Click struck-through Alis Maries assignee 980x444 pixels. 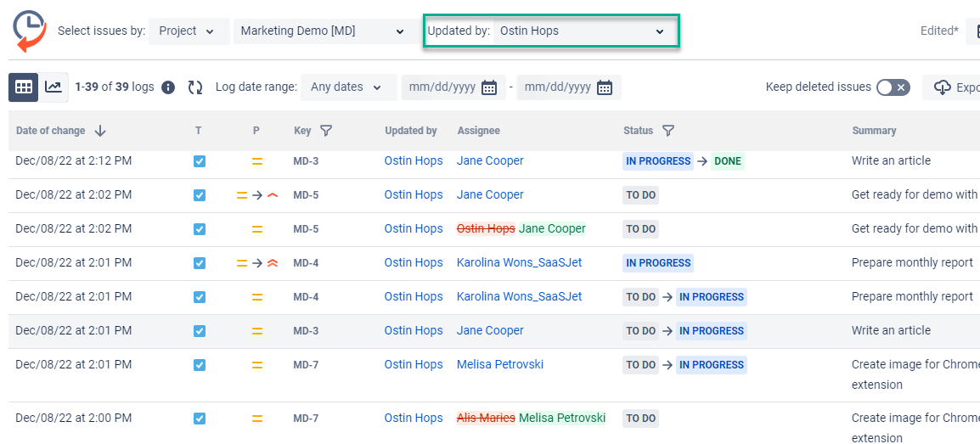coord(487,418)
